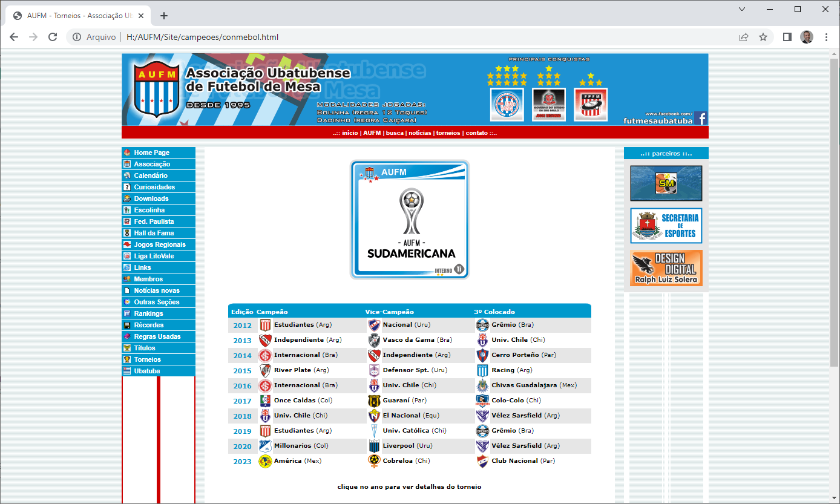Select Liga LitoVale in the sidebar
Image resolution: width=840 pixels, height=504 pixels.
[x=159, y=256]
